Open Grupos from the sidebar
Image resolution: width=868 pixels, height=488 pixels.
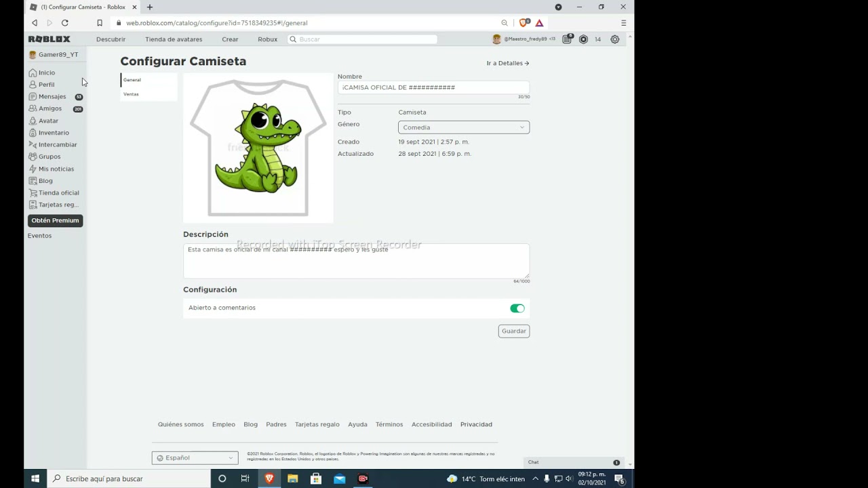click(x=50, y=157)
